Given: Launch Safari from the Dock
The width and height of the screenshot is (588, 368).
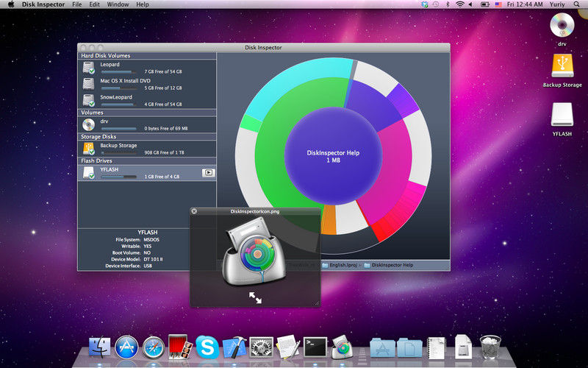Looking at the screenshot, I should (154, 347).
